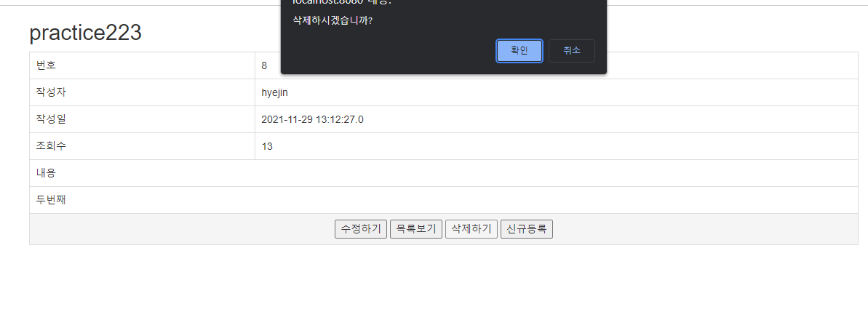This screenshot has height=336, width=868.
Task: Click the content text 두번째
Action: pos(51,200)
